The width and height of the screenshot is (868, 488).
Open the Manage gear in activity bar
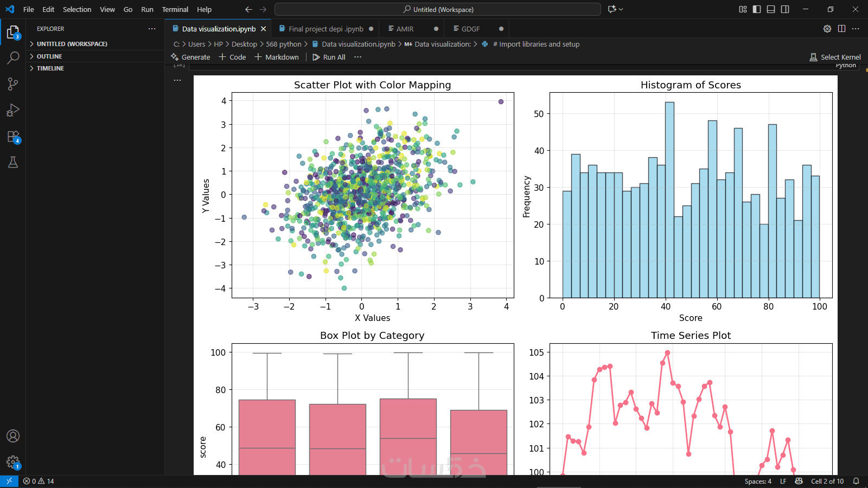click(13, 462)
